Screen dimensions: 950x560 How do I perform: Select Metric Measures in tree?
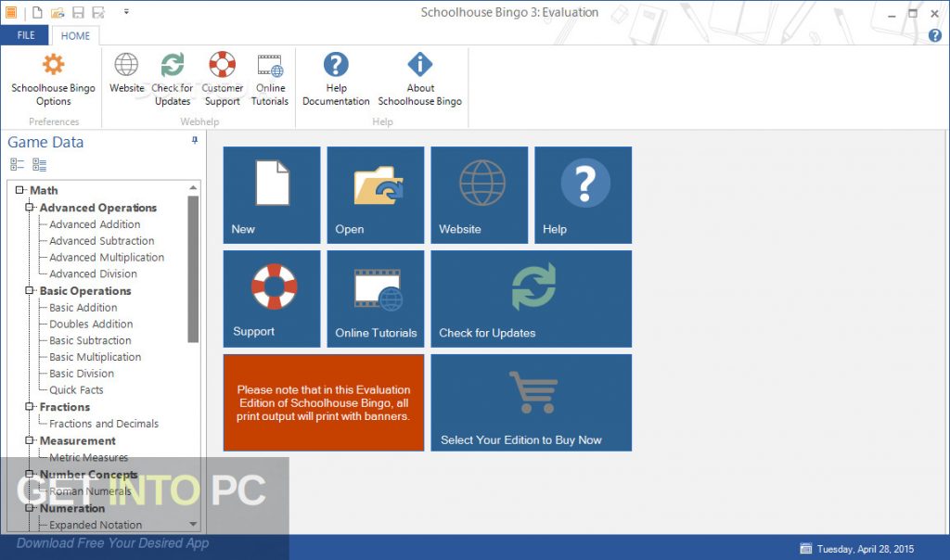point(89,457)
